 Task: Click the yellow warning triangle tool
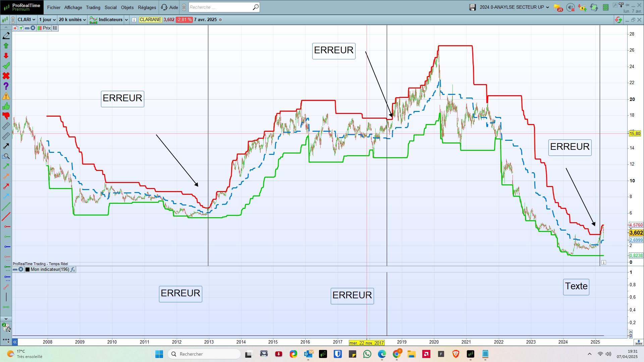click(x=6, y=96)
